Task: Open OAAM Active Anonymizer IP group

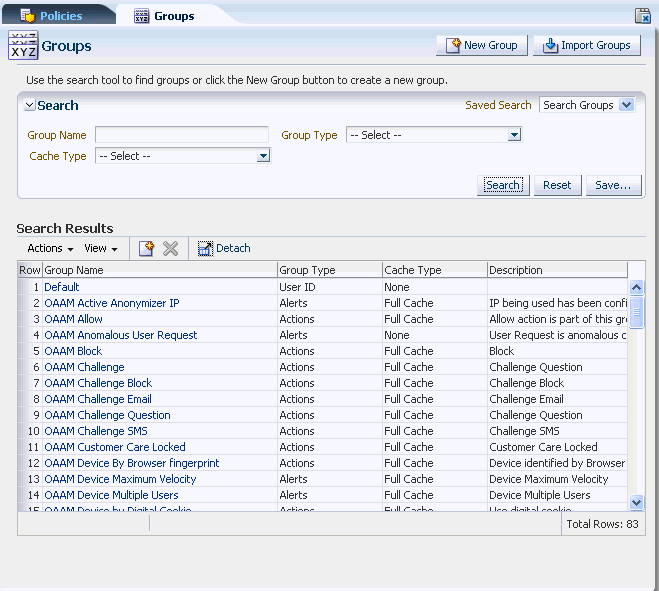Action: point(112,303)
